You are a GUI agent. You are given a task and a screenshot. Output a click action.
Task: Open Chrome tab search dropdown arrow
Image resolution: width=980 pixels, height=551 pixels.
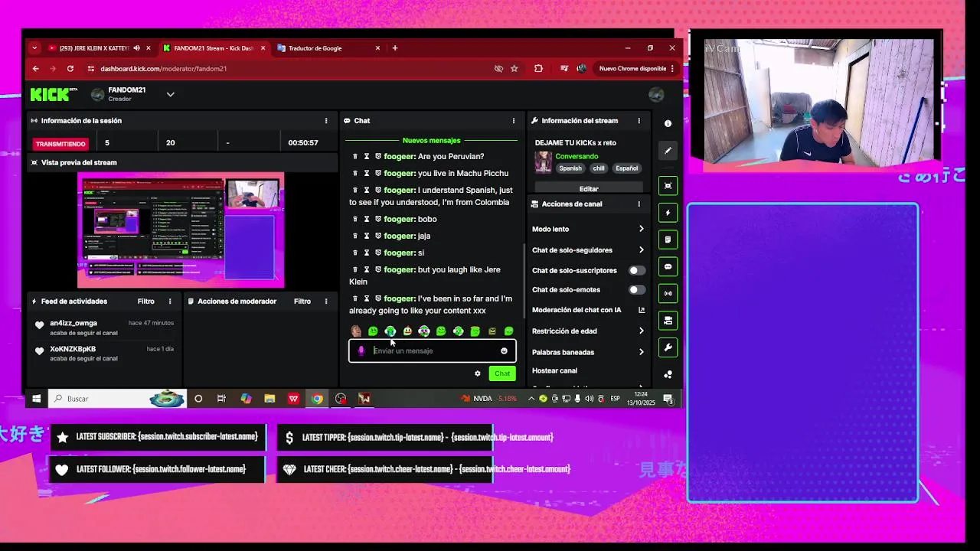[34, 48]
